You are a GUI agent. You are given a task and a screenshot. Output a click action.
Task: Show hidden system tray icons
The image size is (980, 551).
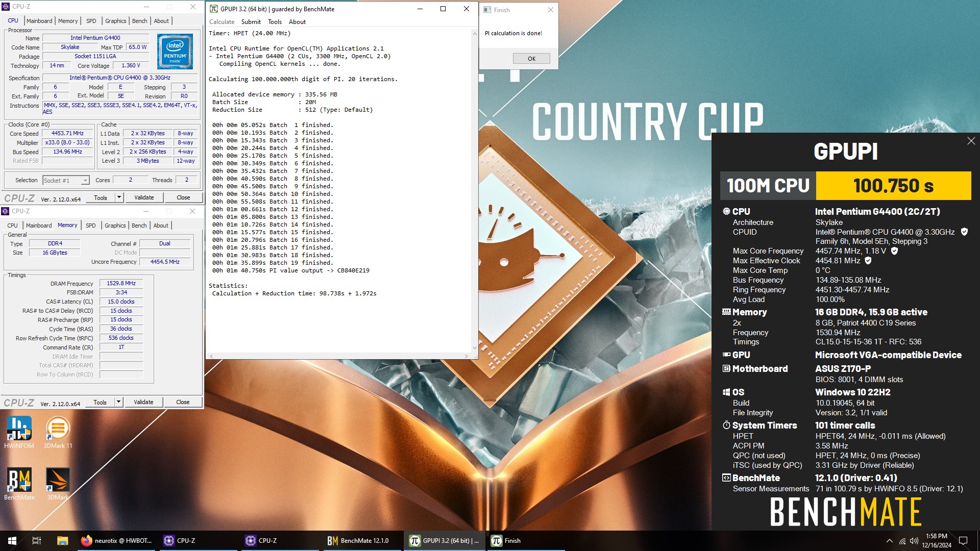(890, 541)
